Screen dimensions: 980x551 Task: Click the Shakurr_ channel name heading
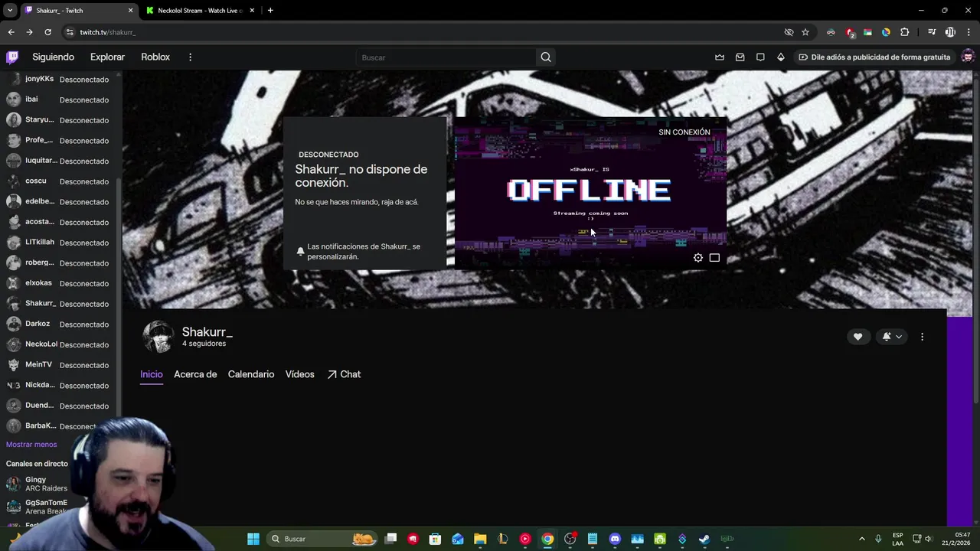click(x=207, y=331)
